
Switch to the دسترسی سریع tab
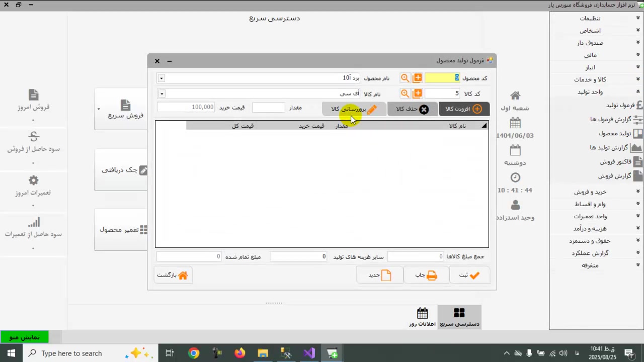coord(459,317)
